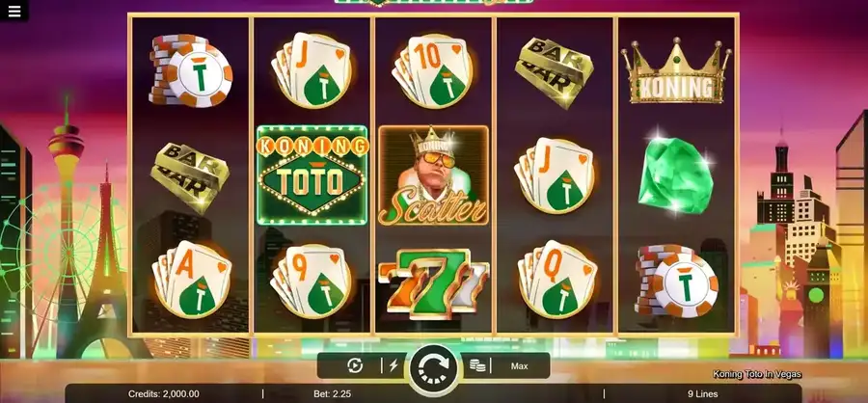868x403 pixels.
Task: Open bet settings with the coin stack icon
Action: point(477,364)
